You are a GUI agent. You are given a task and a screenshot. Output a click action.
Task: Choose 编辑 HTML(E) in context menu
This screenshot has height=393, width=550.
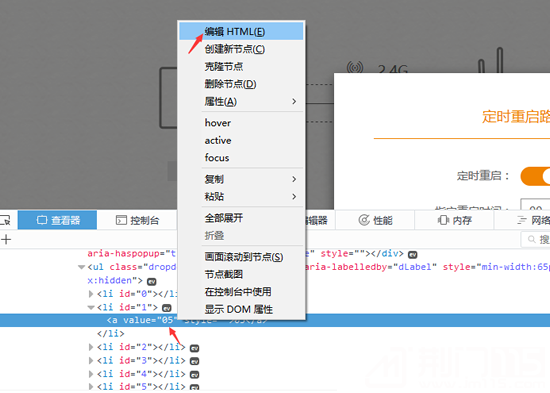(x=241, y=32)
